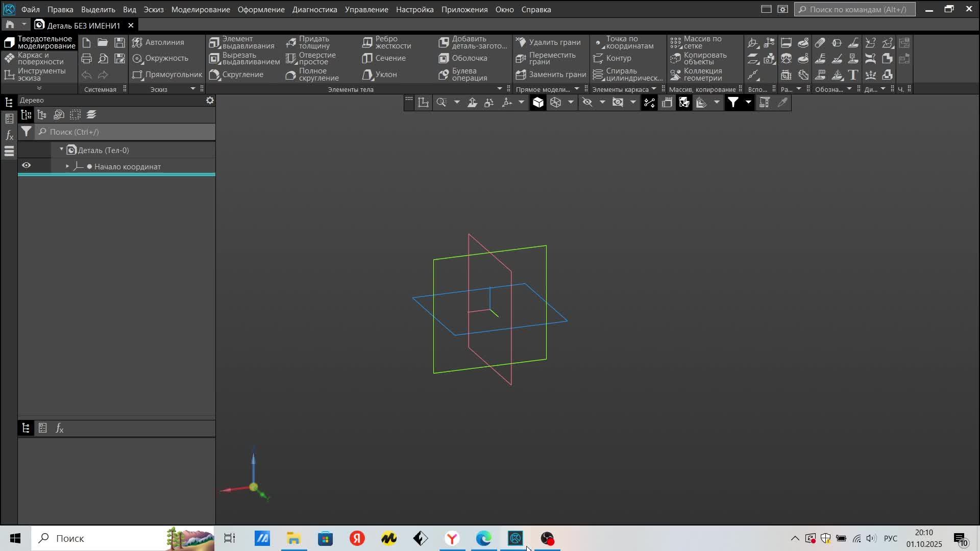Image resolution: width=980 pixels, height=551 pixels.
Task: Open tree settings gear icon
Action: 210,101
